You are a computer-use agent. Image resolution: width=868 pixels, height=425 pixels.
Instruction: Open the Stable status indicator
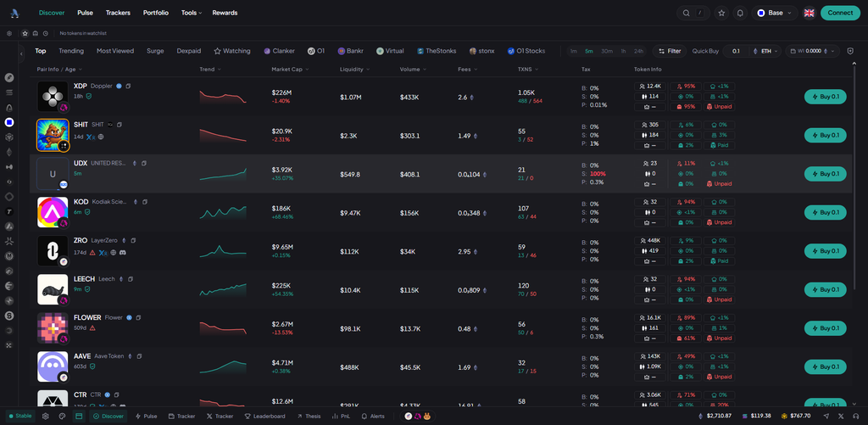tap(20, 417)
